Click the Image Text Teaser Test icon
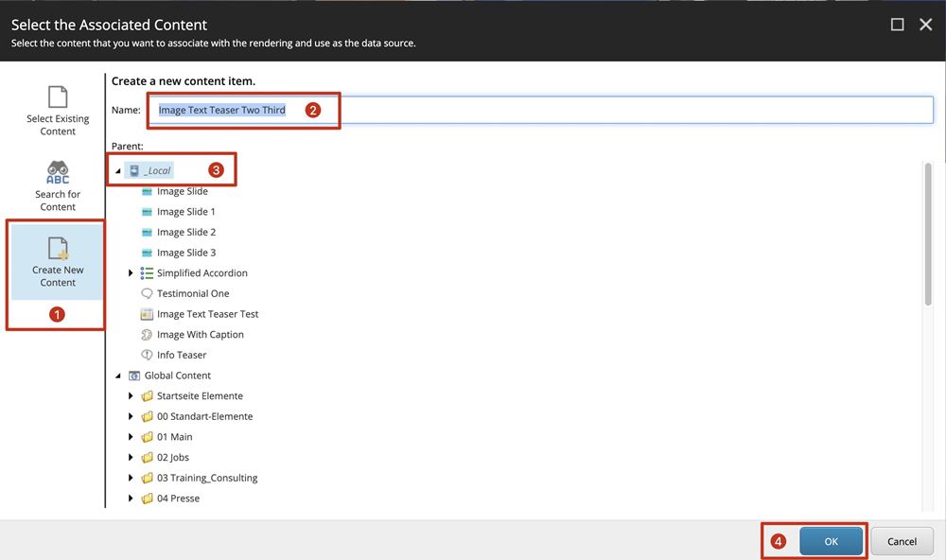Image resolution: width=946 pixels, height=560 pixels. pyautogui.click(x=147, y=314)
